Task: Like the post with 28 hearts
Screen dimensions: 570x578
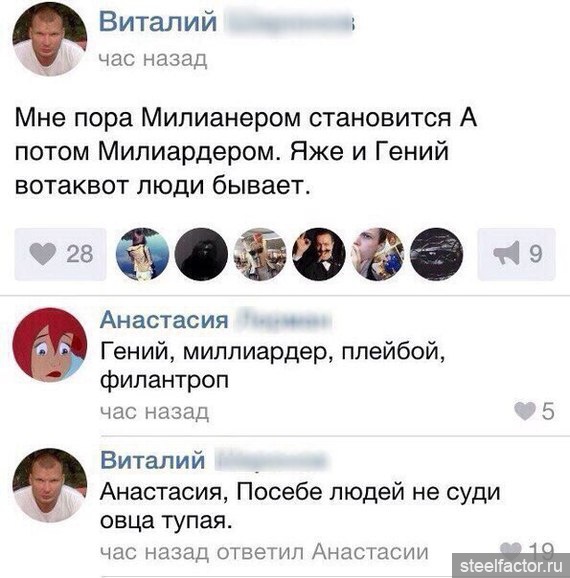Action: tap(60, 254)
